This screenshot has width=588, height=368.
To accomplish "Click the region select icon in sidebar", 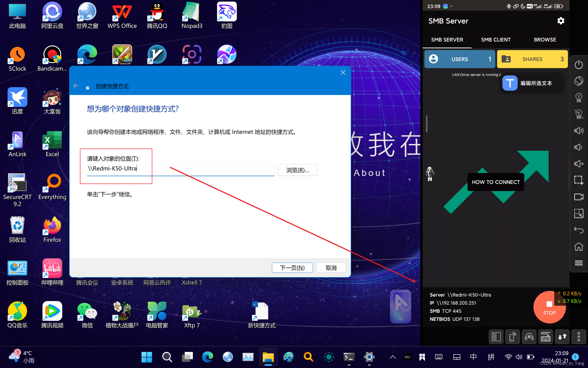I will pos(579,213).
